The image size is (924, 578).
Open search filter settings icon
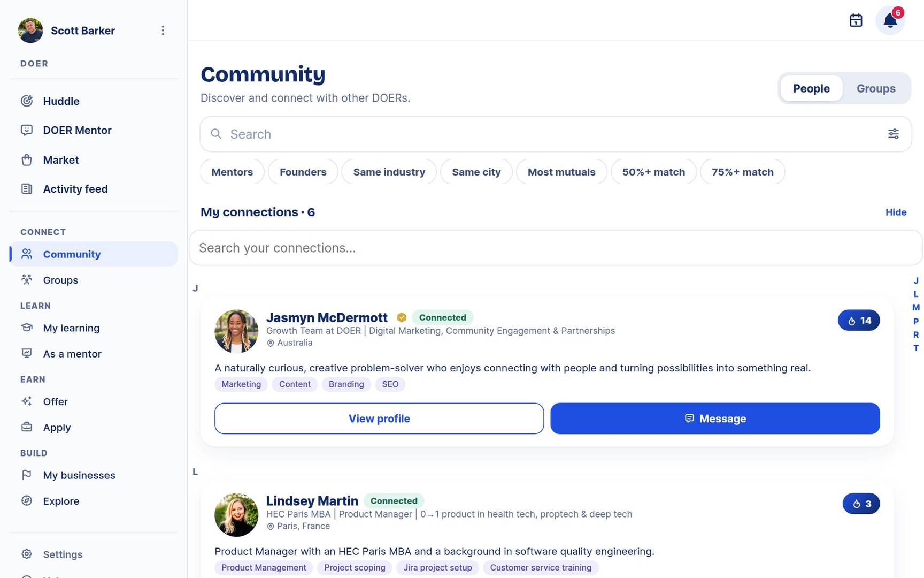[894, 134]
